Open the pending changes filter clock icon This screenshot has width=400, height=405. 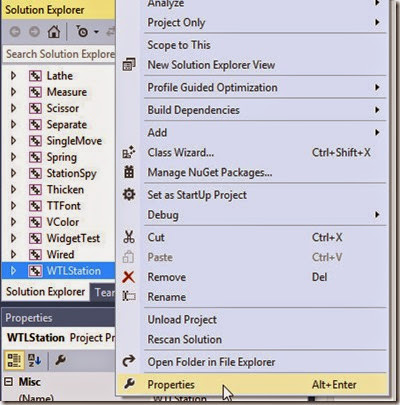pos(82,31)
